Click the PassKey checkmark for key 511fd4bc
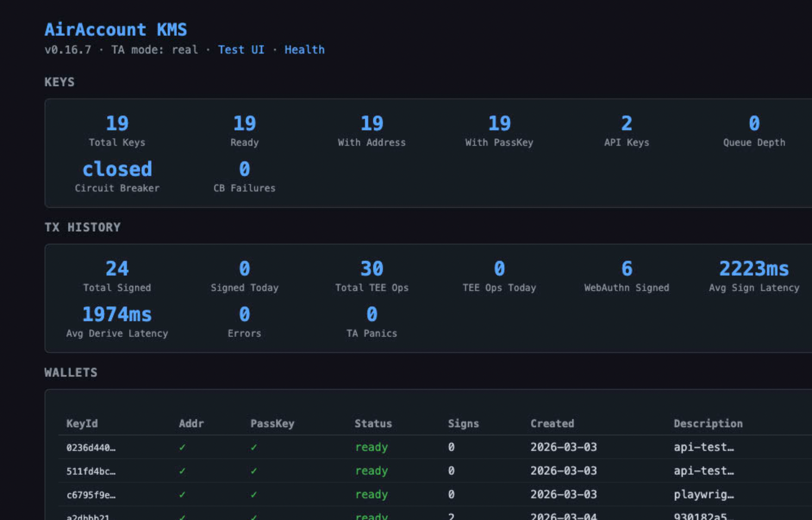 point(253,471)
